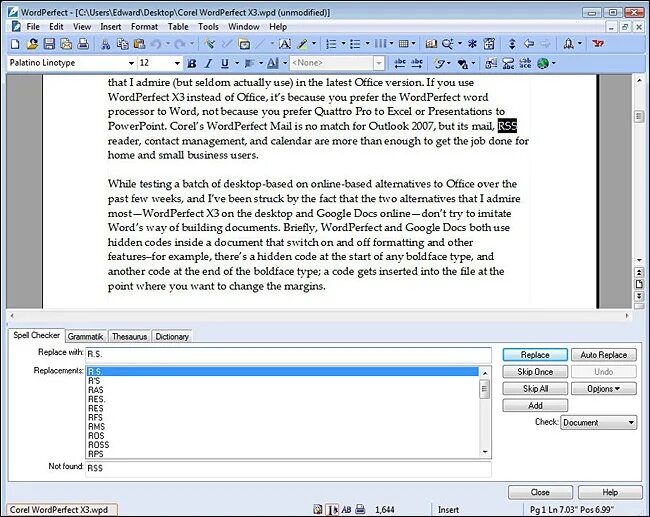Click the abc right-arrow icon
This screenshot has width=650, height=517.
(417, 63)
